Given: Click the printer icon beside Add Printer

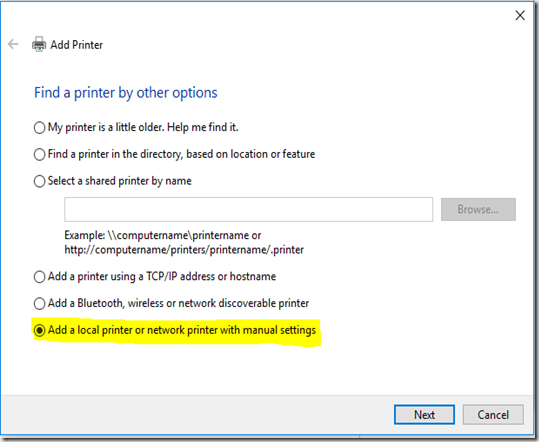Looking at the screenshot, I should tap(39, 44).
